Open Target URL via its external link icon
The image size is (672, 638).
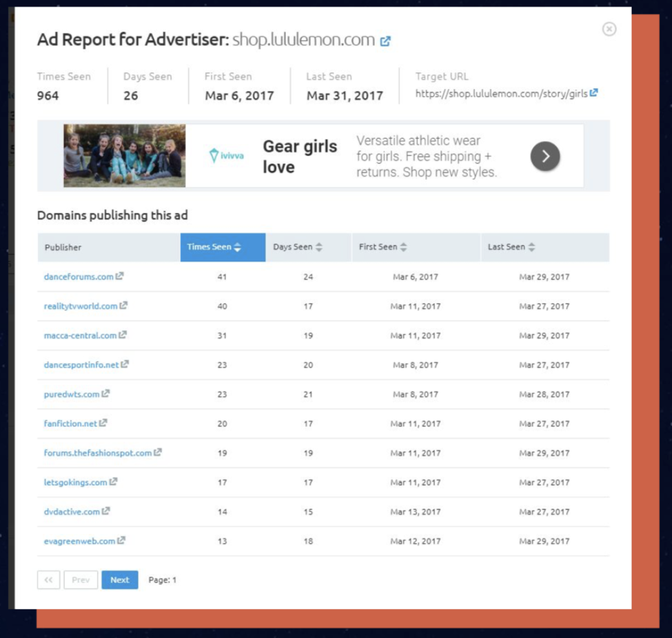pyautogui.click(x=595, y=92)
